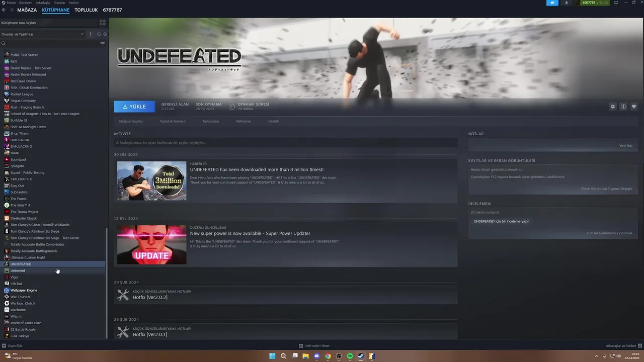Open the 3 Million Downloads thumbnail

click(x=151, y=180)
